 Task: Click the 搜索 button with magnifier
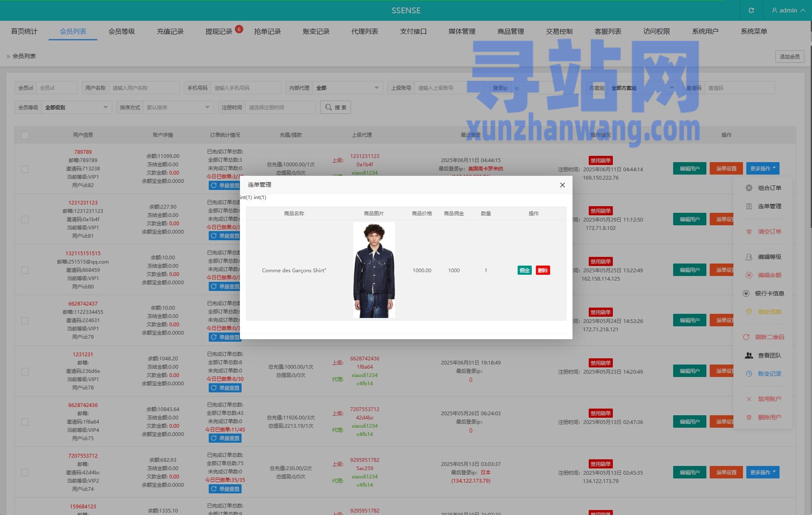click(x=336, y=107)
